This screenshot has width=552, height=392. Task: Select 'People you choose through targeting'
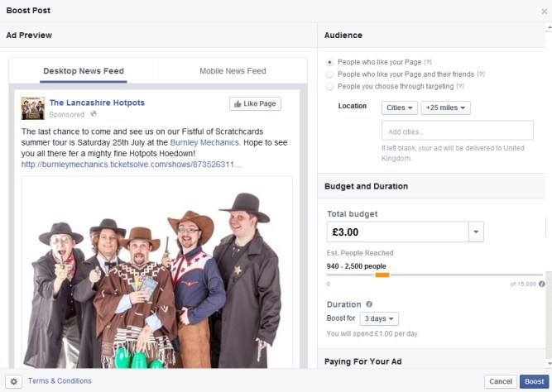pyautogui.click(x=330, y=86)
